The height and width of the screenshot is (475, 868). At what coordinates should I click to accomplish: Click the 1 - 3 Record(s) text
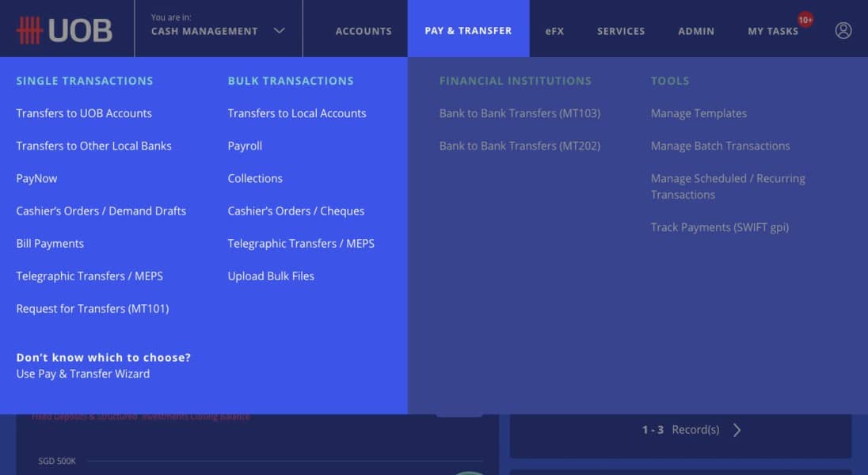(680, 430)
